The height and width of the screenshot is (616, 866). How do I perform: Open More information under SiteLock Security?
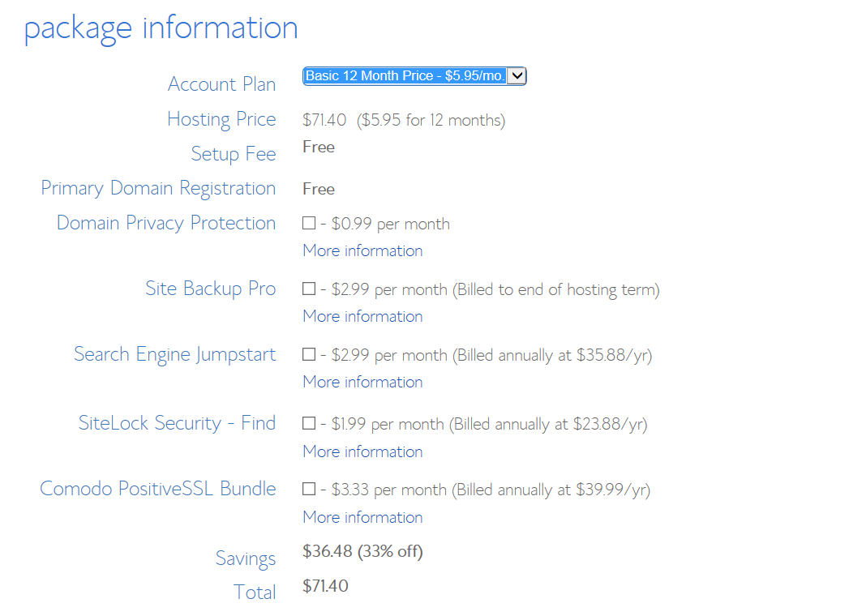pyautogui.click(x=362, y=451)
